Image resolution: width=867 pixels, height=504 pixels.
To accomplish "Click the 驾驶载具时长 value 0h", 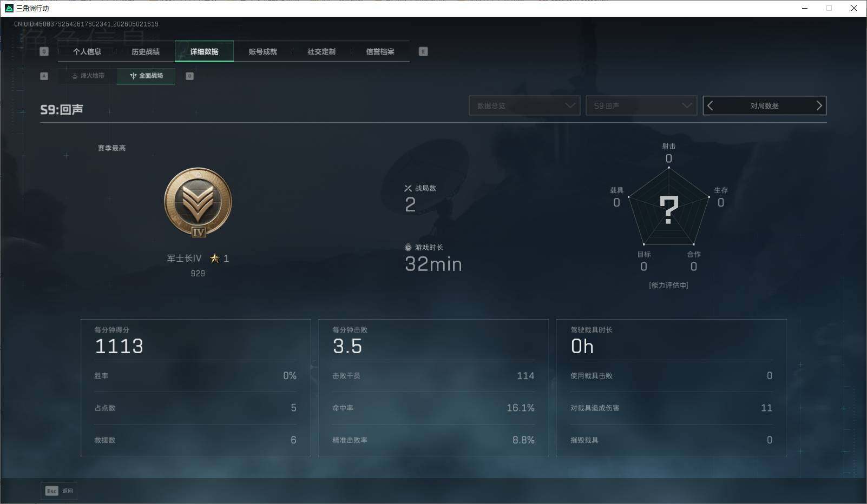I will (582, 347).
